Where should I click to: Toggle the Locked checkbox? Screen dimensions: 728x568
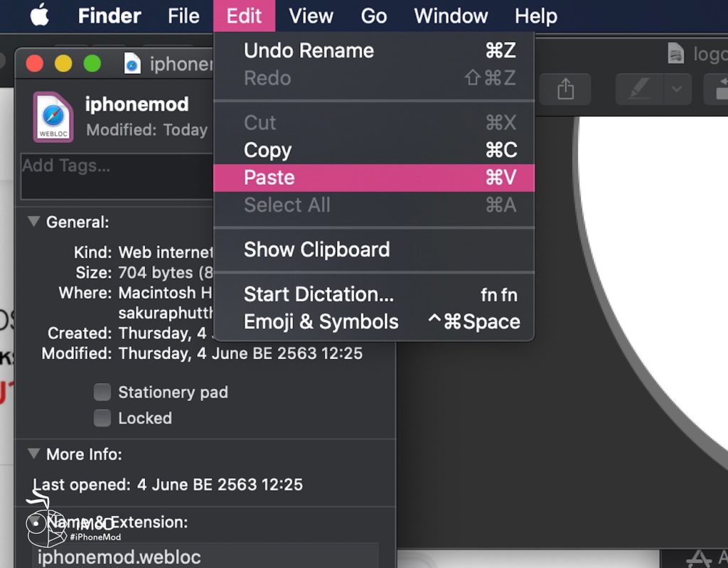103,418
